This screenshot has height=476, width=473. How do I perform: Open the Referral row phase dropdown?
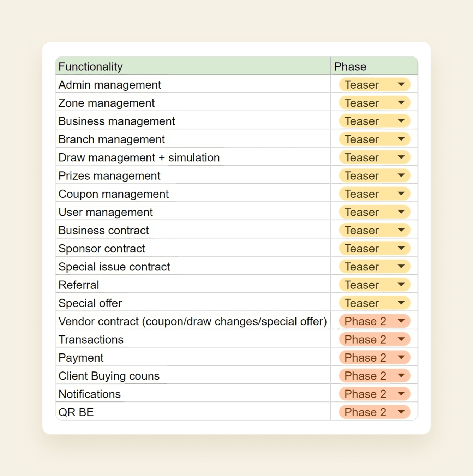pyautogui.click(x=401, y=285)
